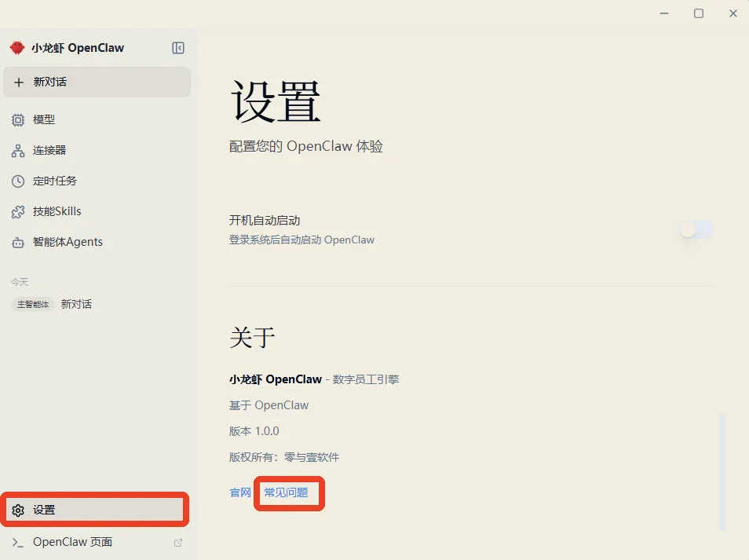This screenshot has width=749, height=560.
Task: Start a 新对话 with the top button
Action: [97, 82]
